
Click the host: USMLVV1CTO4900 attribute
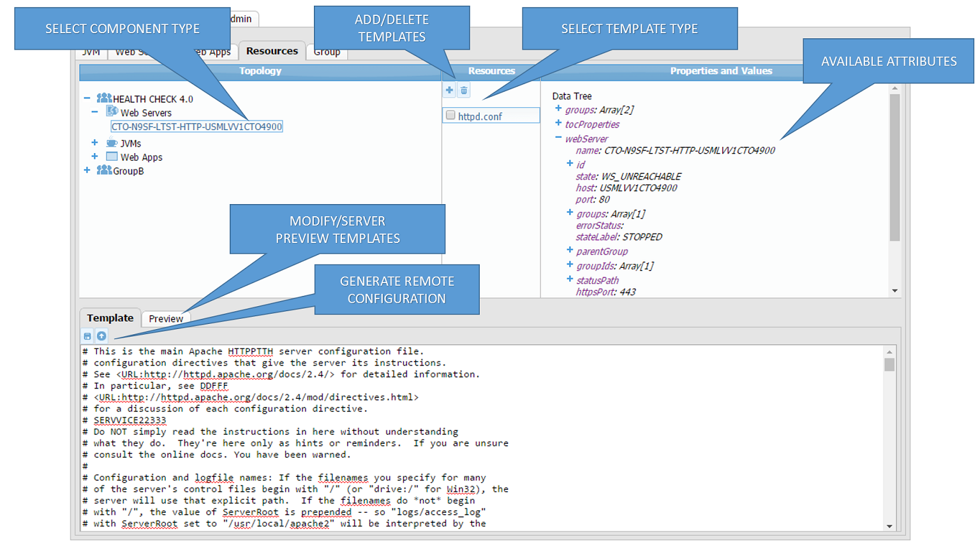pyautogui.click(x=627, y=187)
